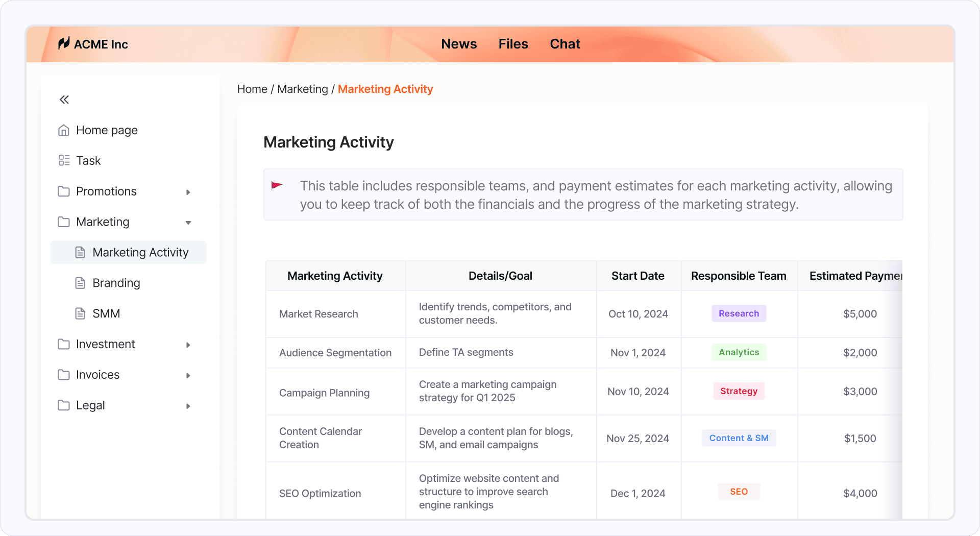Collapse the Marketing section
Image resolution: width=980 pixels, height=536 pixels.
pyautogui.click(x=188, y=223)
